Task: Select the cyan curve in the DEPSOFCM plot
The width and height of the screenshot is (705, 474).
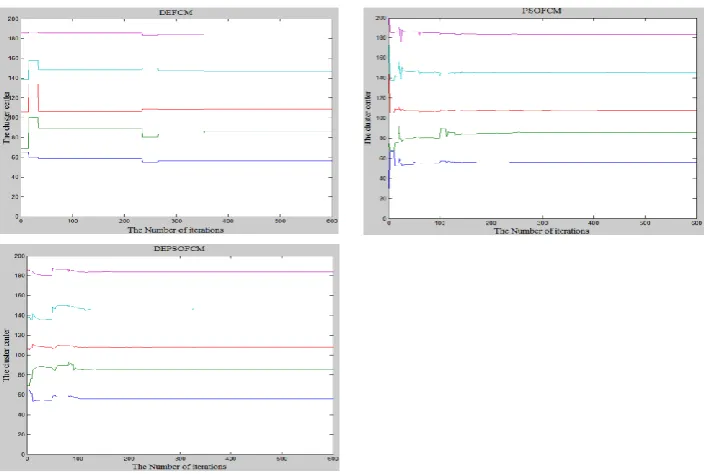Action: click(x=63, y=306)
